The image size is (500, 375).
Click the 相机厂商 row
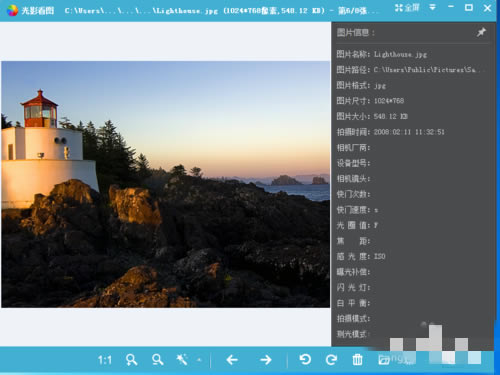pyautogui.click(x=353, y=147)
